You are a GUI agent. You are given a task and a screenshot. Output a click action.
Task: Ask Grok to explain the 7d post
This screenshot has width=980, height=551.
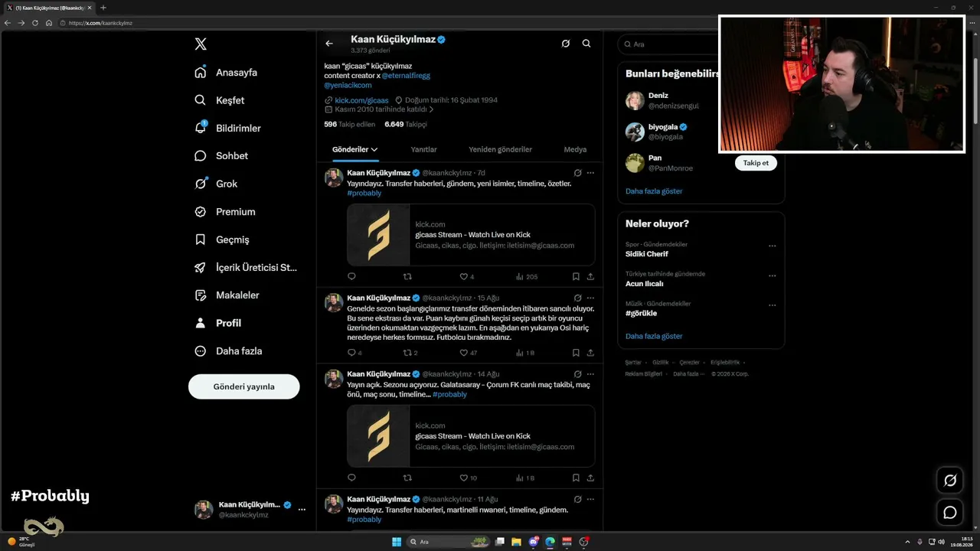coord(578,173)
